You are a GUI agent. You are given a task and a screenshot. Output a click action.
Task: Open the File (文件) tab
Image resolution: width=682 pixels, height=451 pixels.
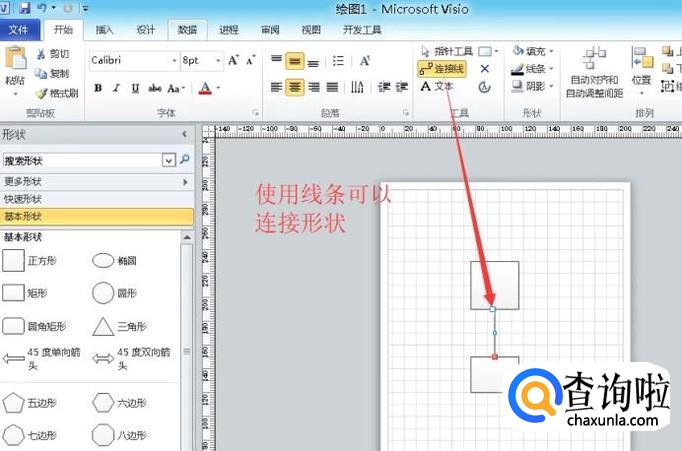click(19, 30)
